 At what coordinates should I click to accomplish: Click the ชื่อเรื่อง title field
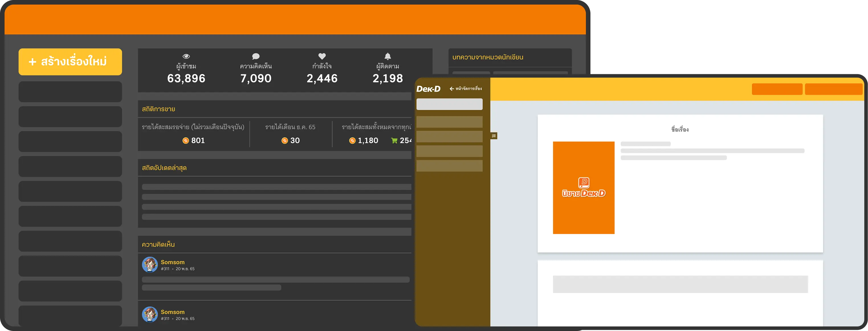click(x=680, y=130)
